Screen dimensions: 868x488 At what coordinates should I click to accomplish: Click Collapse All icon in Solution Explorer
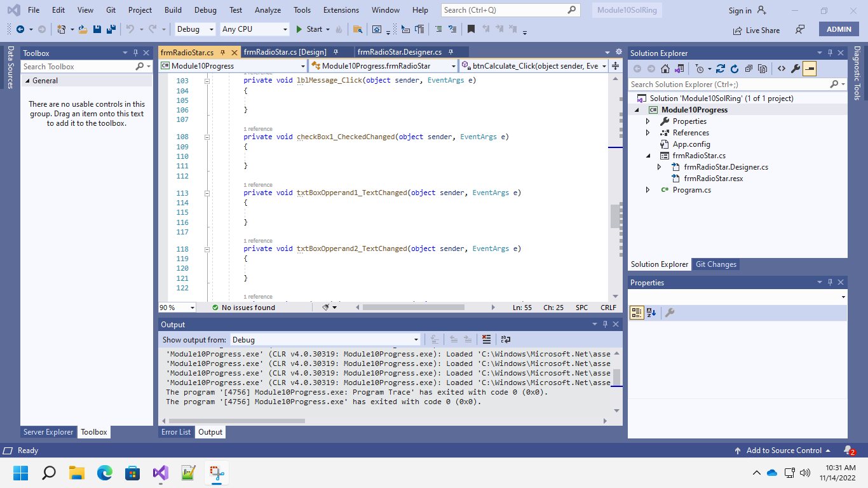coord(749,69)
